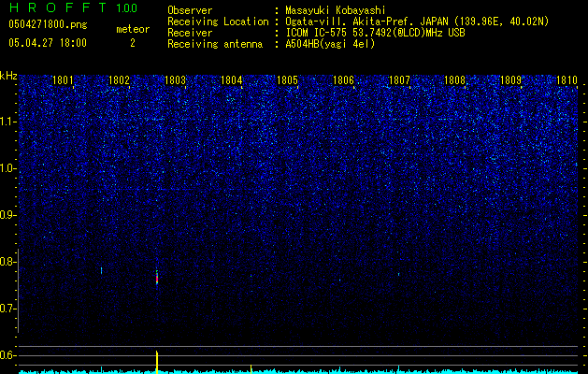Click the 1801 time marker
This screenshot has width=588, height=374.
coord(63,80)
